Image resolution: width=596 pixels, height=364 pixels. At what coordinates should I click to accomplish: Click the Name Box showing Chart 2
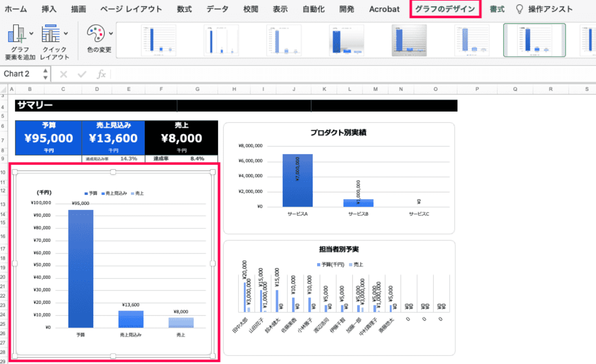tap(21, 74)
